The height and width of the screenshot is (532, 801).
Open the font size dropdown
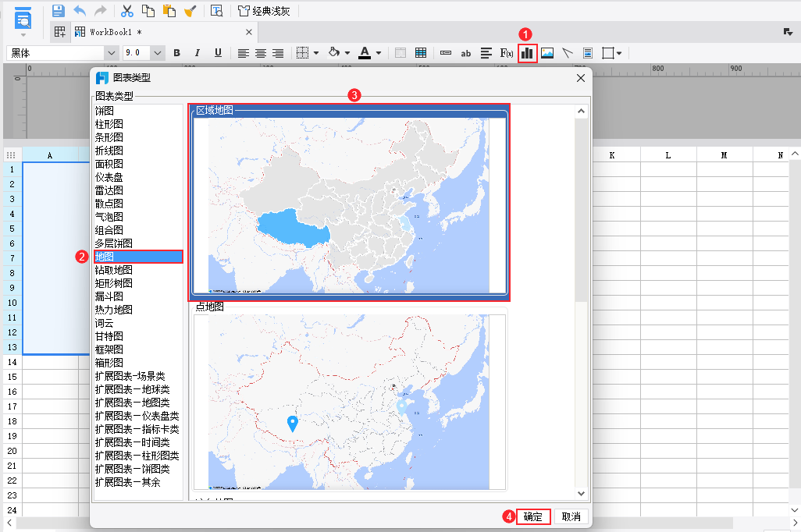point(156,52)
